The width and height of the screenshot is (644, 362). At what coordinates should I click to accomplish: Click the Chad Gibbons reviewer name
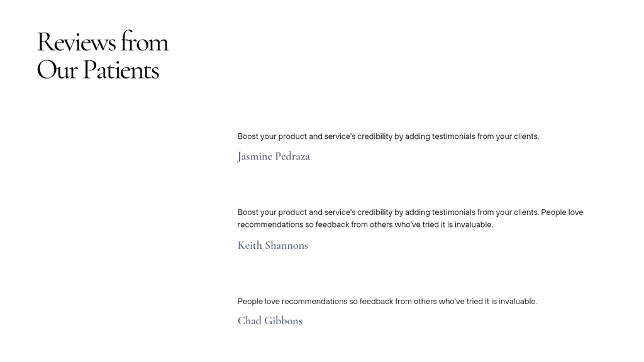click(x=270, y=321)
